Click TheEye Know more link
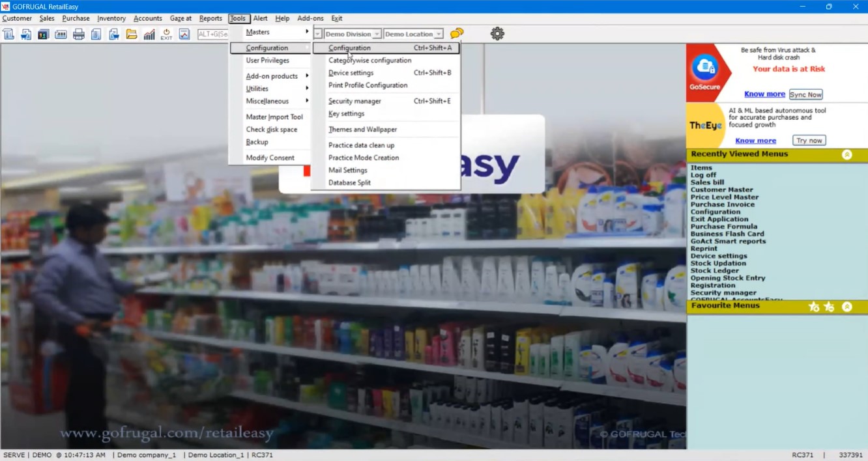 pos(755,141)
